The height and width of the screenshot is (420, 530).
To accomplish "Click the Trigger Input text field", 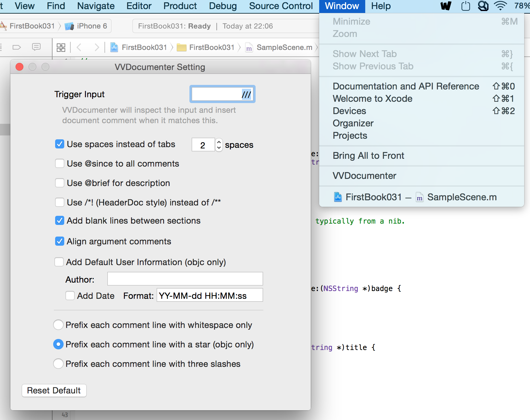I will pyautogui.click(x=223, y=94).
